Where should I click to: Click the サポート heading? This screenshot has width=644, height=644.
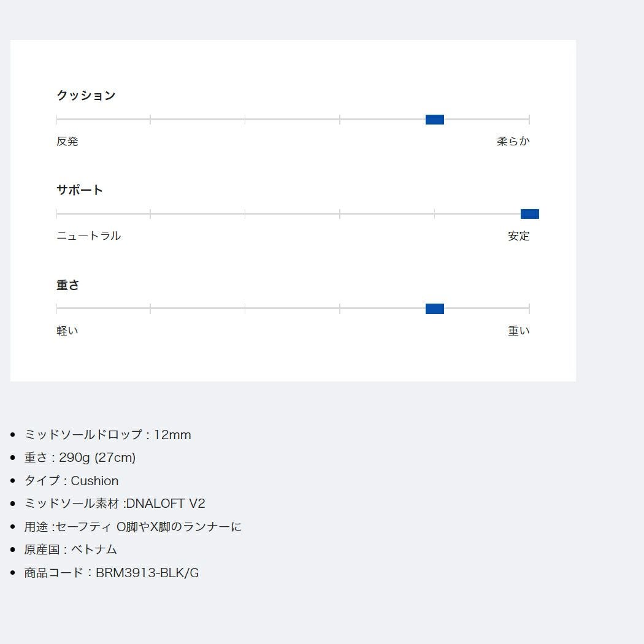click(x=80, y=190)
